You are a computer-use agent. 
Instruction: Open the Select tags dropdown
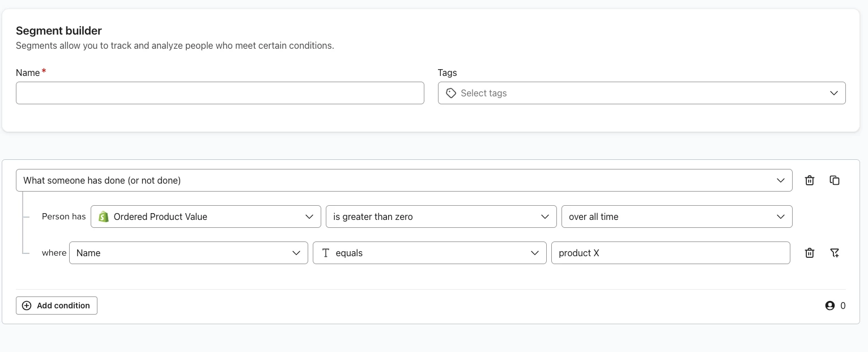point(641,93)
